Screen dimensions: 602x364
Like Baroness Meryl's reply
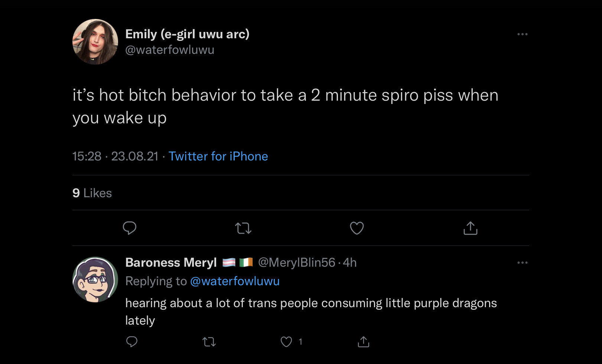(286, 342)
